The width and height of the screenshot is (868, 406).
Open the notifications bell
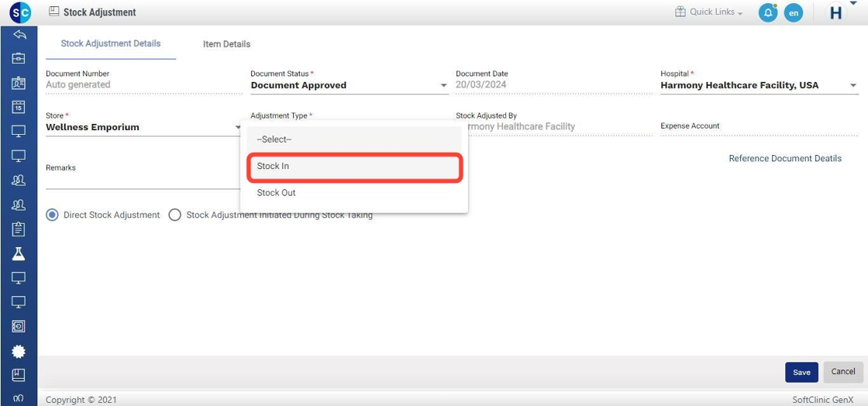pyautogui.click(x=768, y=12)
